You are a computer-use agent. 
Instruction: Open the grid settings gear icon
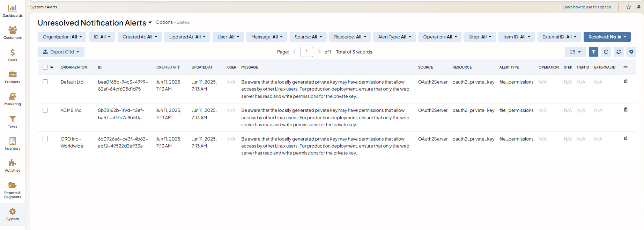click(631, 52)
